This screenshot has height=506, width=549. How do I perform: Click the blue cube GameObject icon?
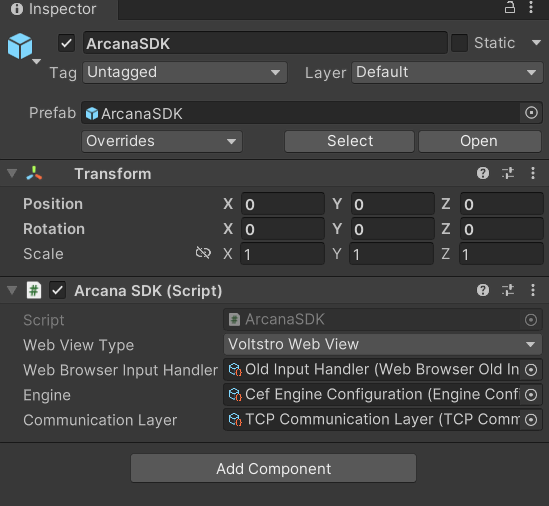point(20,46)
